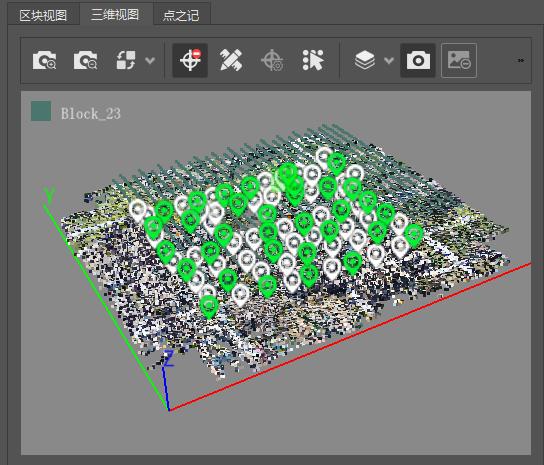Select the leftmost white point marker
The width and height of the screenshot is (544, 465).
pyautogui.click(x=138, y=210)
